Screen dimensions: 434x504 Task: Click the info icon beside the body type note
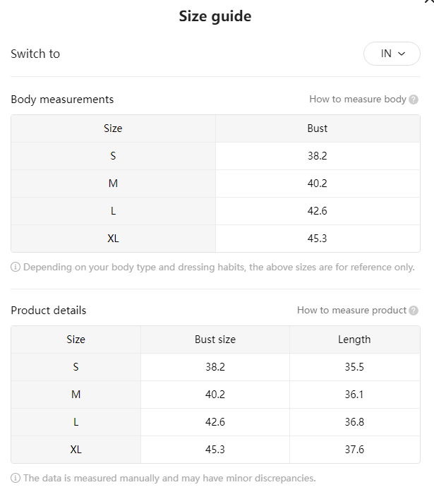coord(16,267)
